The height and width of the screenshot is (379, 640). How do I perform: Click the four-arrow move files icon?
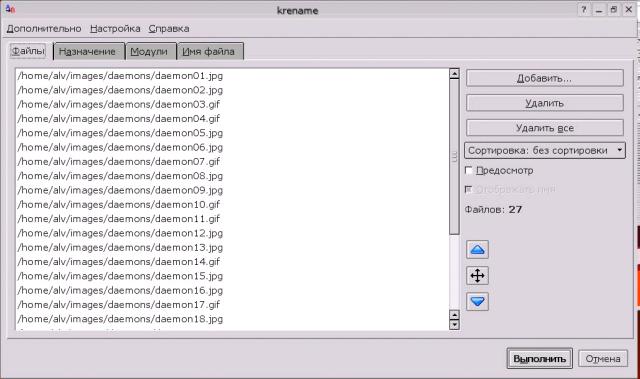point(477,276)
